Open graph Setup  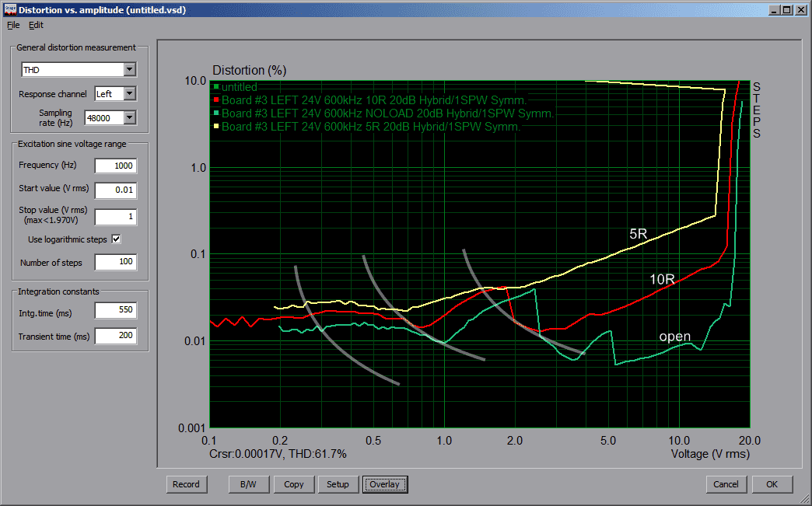[338, 484]
